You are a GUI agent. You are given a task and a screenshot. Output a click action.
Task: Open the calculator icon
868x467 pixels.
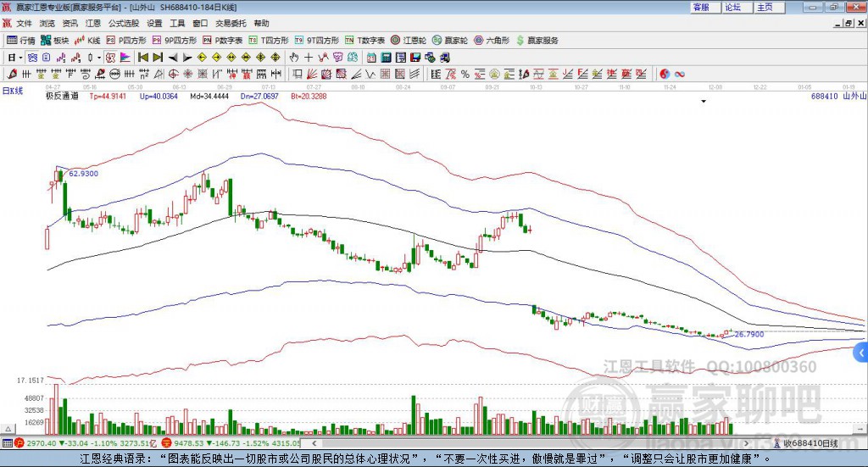(387, 58)
